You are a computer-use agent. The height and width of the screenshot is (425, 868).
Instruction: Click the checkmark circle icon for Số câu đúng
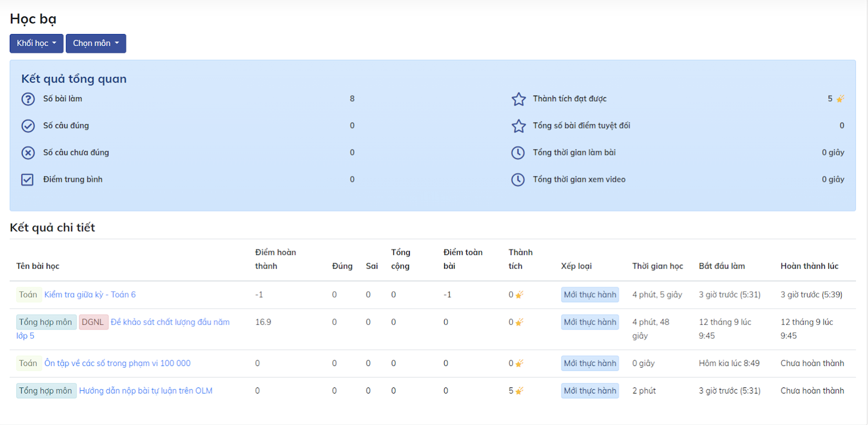28,126
